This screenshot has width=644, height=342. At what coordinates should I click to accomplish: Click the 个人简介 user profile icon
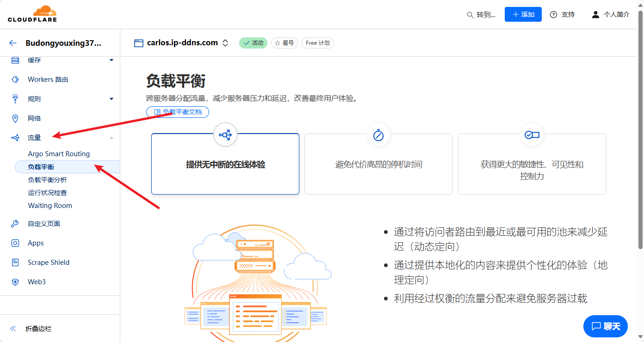[x=595, y=14]
